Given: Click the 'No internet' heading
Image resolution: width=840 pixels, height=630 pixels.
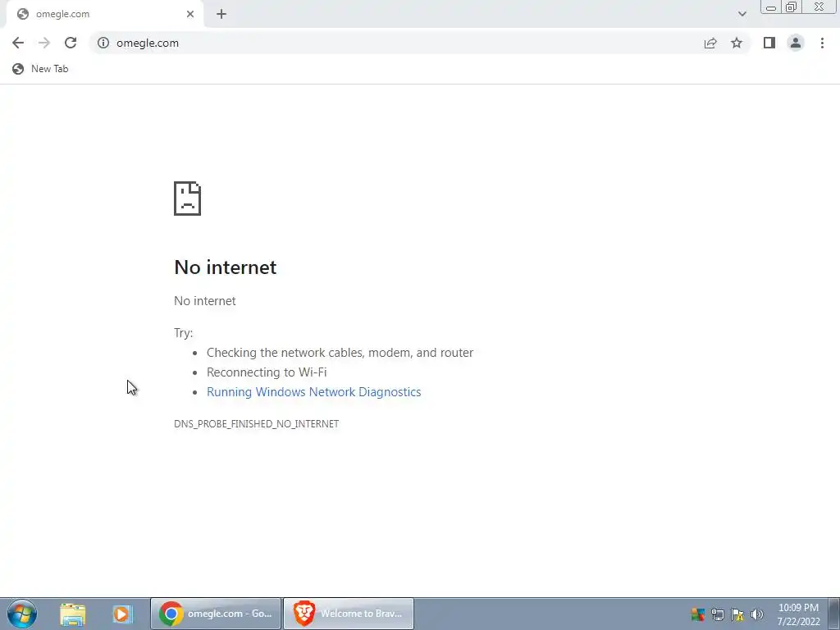Looking at the screenshot, I should 226,267.
